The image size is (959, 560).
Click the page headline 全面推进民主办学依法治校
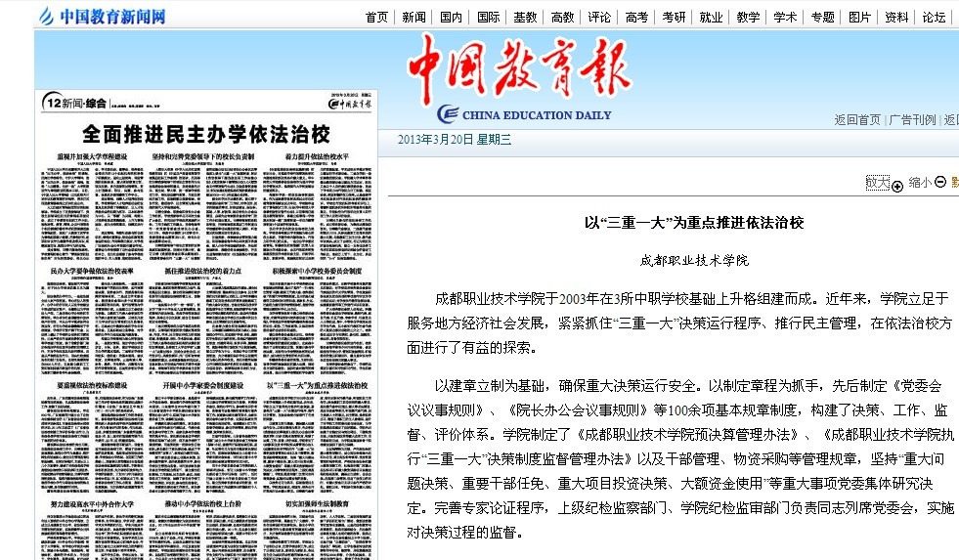pyautogui.click(x=206, y=133)
